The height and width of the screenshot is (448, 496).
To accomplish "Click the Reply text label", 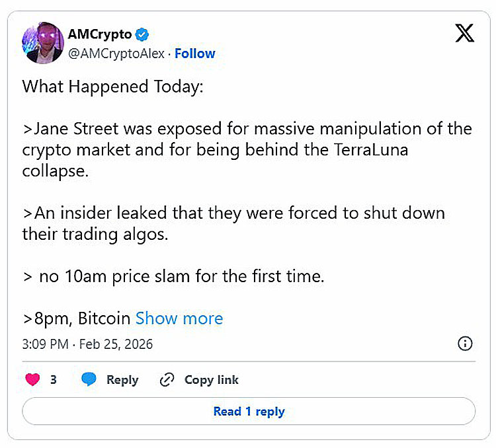I will click(x=122, y=380).
